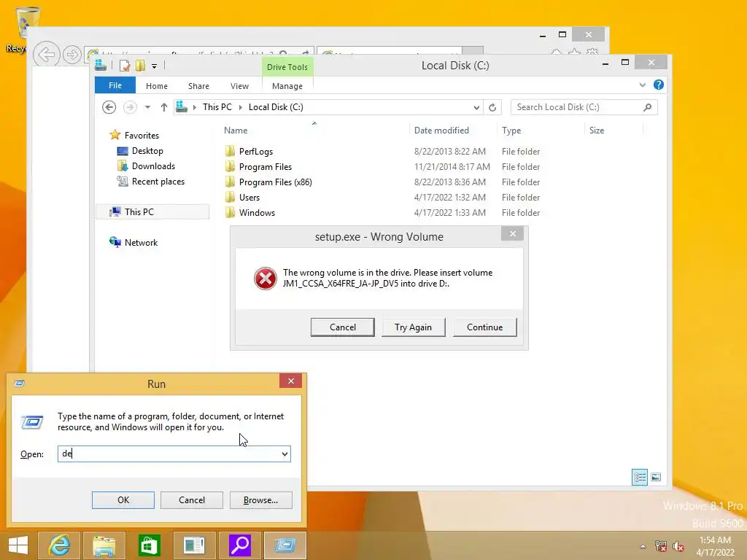The height and width of the screenshot is (560, 747).
Task: Open the Manage ribbon tab
Action: tap(287, 86)
